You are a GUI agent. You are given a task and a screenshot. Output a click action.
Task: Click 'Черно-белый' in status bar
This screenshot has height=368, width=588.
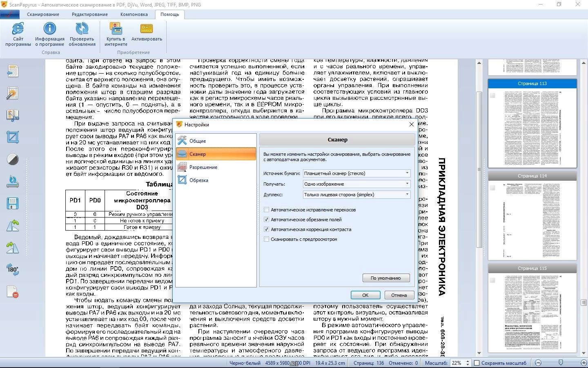click(245, 363)
